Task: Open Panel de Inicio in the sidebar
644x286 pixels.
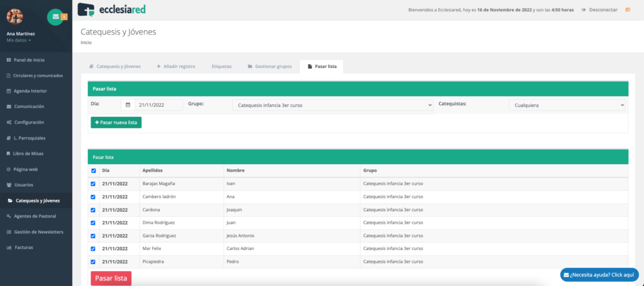Action: 28,60
